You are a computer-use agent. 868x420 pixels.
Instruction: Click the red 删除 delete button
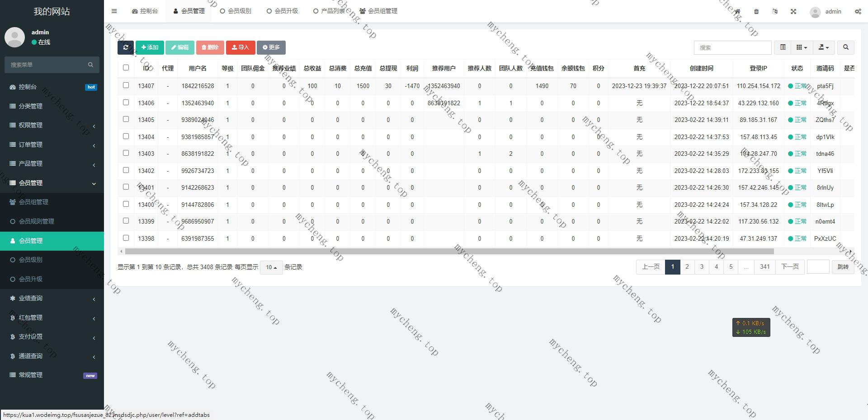(210, 47)
